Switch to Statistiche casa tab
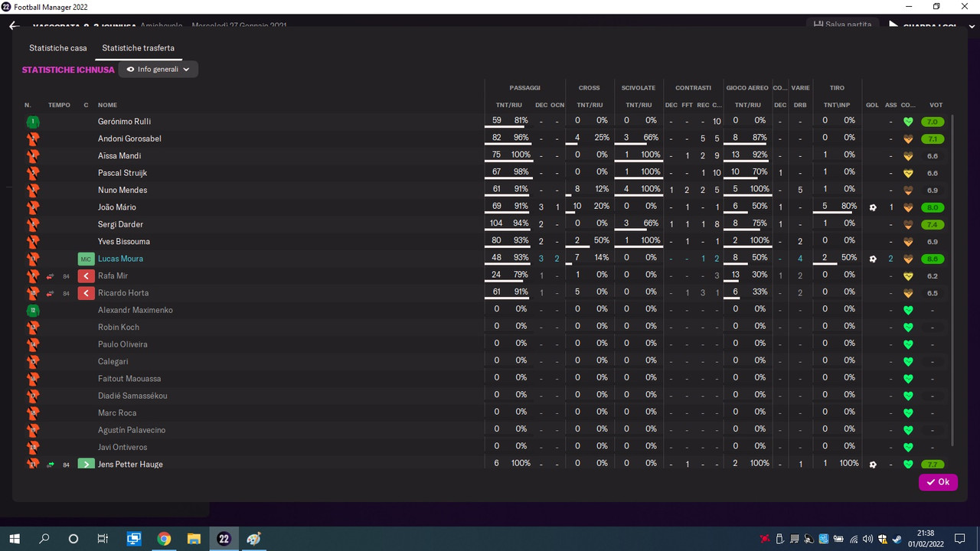Viewport: 980px width, 551px height. (58, 48)
